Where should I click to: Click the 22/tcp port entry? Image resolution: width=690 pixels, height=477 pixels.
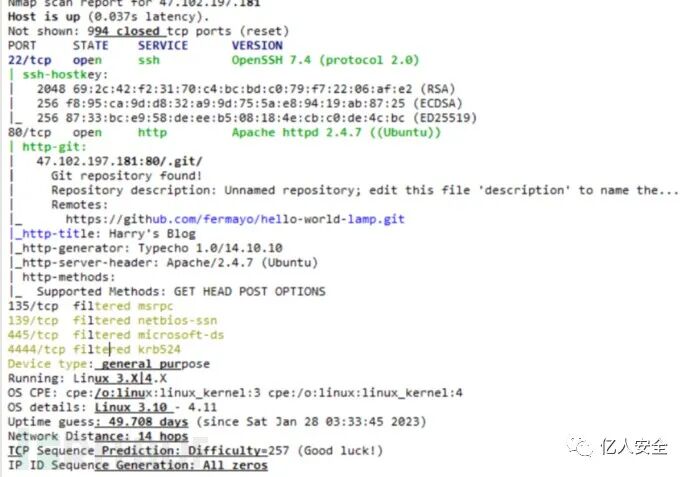(29, 60)
